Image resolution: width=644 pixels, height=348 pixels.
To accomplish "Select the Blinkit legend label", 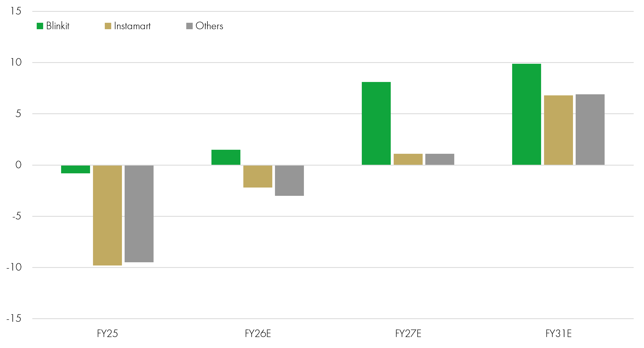I will pyautogui.click(x=58, y=26).
